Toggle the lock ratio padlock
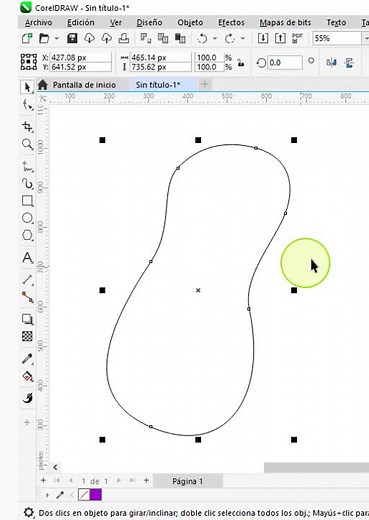The width and height of the screenshot is (369, 520). 240,62
